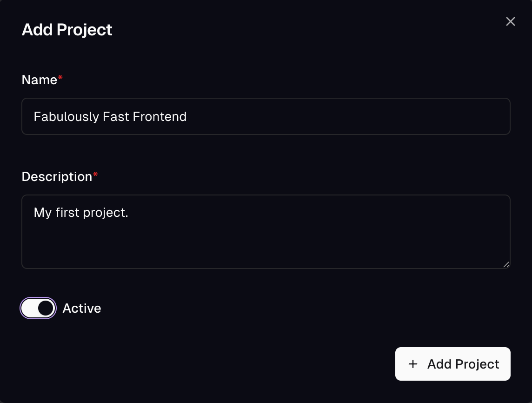Click the X icon to dismiss the dialog
This screenshot has width=532, height=403.
tap(510, 21)
